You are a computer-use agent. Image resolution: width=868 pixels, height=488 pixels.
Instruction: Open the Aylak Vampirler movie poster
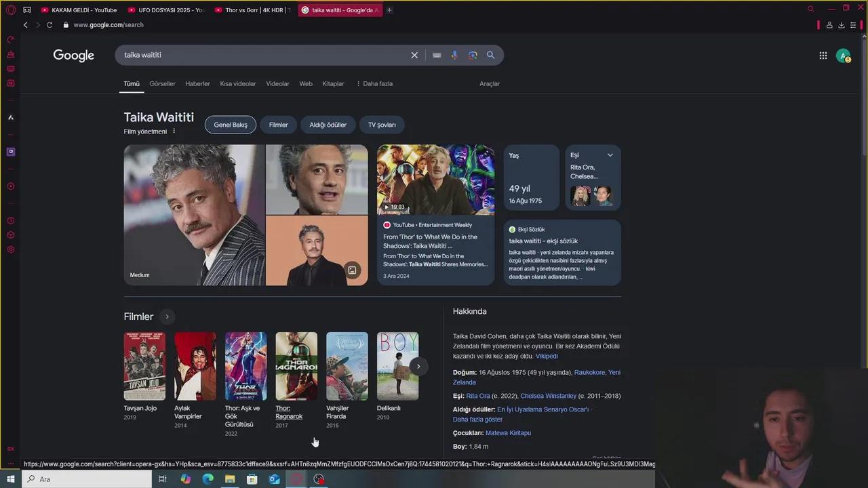pos(195,366)
